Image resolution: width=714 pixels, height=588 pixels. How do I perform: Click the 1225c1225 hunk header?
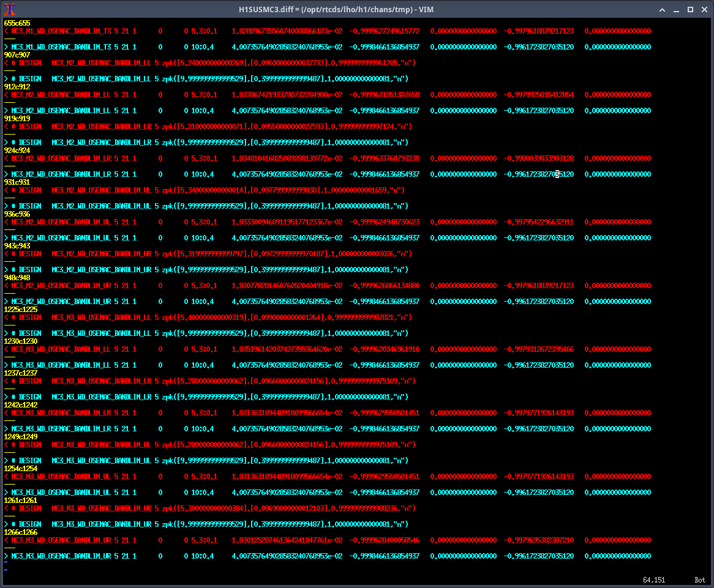pyautogui.click(x=20, y=309)
